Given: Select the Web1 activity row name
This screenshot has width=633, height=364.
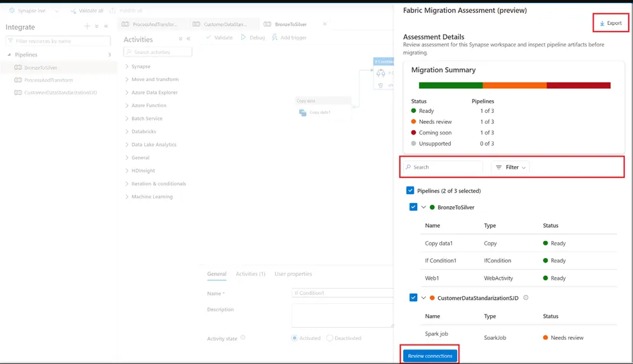Looking at the screenshot, I should (432, 278).
